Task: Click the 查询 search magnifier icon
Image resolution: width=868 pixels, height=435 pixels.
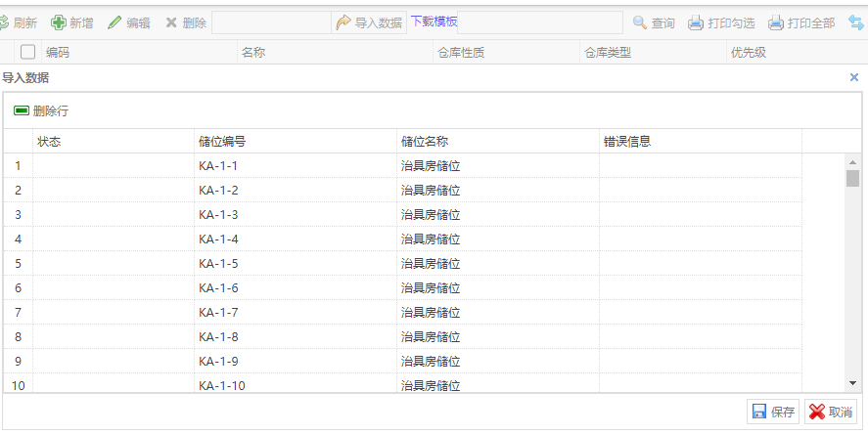Action: [640, 22]
